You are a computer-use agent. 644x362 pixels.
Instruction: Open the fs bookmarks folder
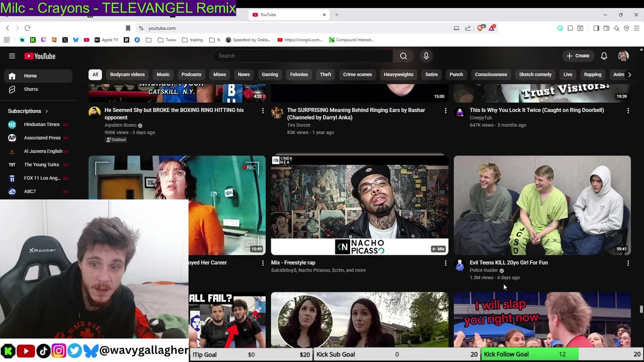pos(215,40)
